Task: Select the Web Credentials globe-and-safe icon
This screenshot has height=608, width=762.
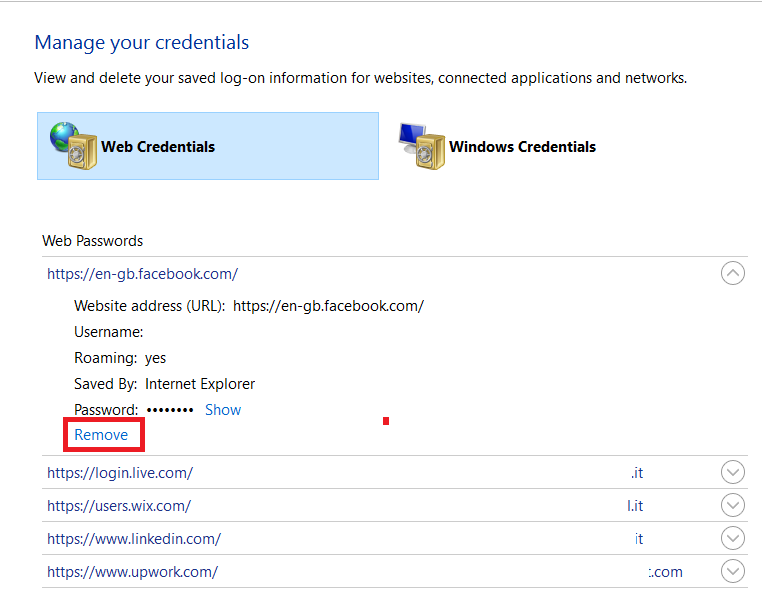Action: 73,146
